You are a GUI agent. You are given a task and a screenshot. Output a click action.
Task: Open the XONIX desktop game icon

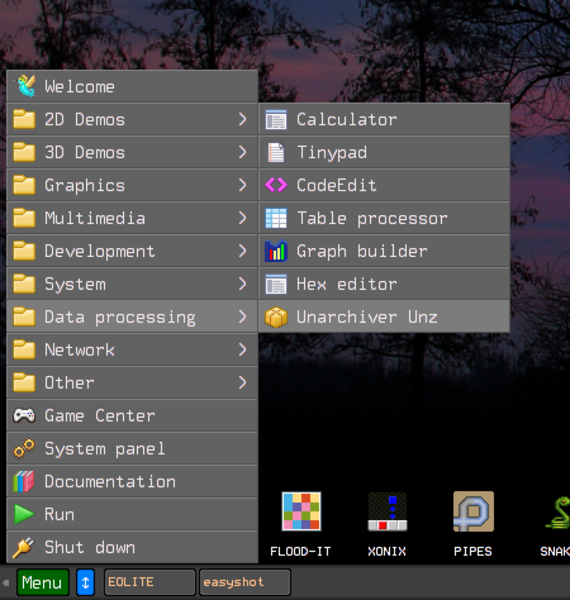click(x=388, y=511)
